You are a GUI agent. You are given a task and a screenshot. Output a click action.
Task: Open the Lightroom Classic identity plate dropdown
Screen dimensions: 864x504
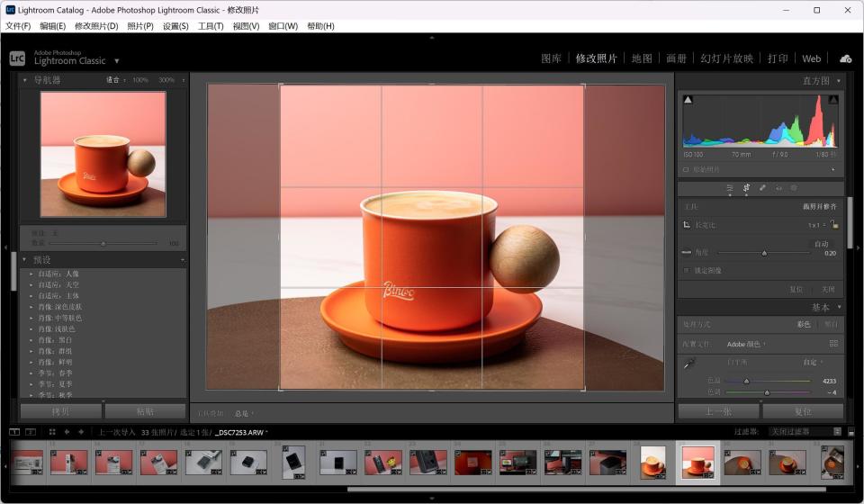(117, 60)
